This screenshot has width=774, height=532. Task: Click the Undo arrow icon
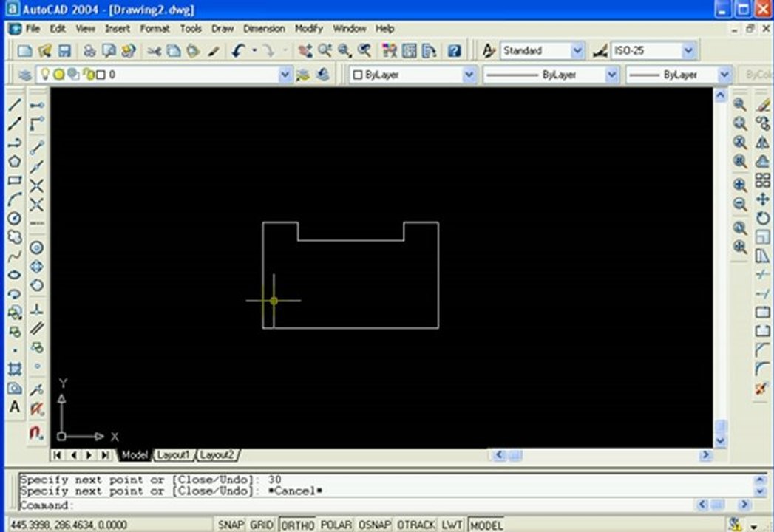(x=239, y=50)
